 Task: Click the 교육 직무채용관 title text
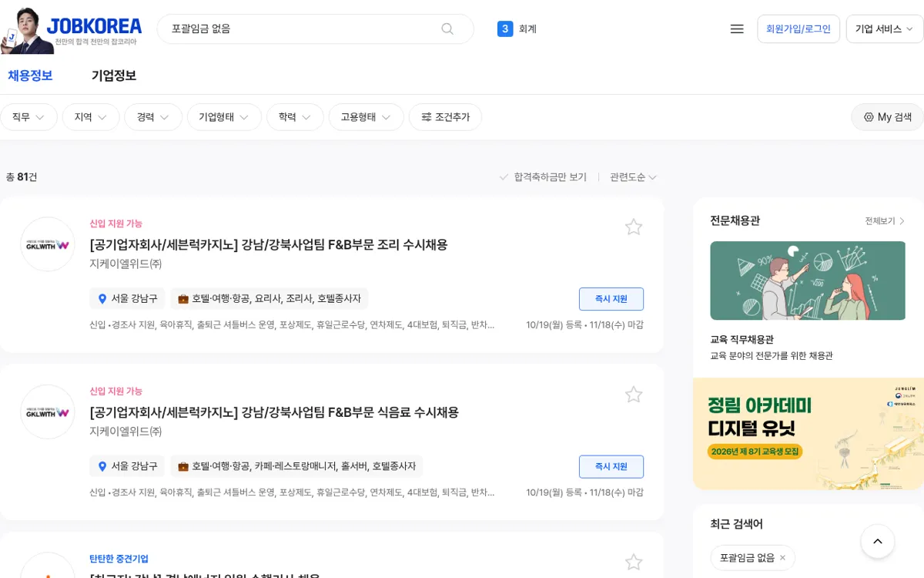[742, 339]
